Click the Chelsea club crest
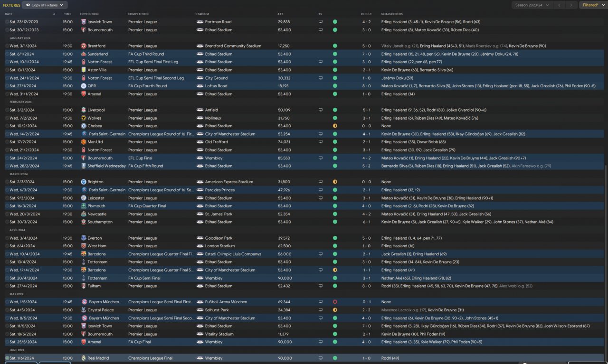 84,126
